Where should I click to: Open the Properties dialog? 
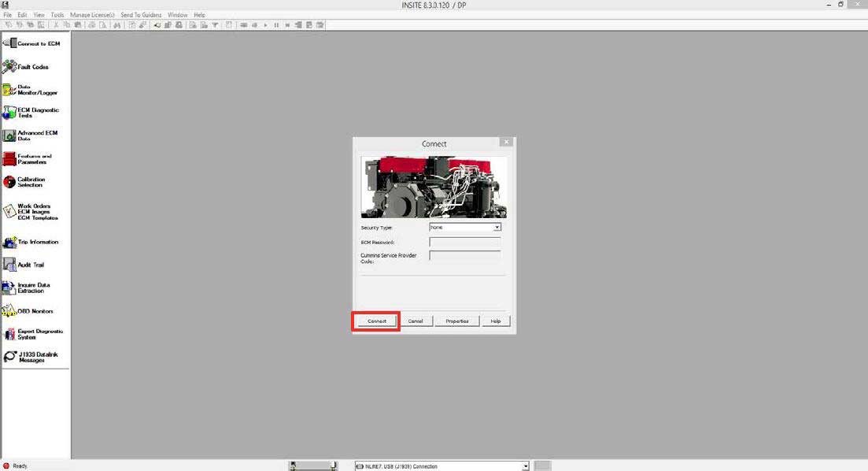pos(457,321)
